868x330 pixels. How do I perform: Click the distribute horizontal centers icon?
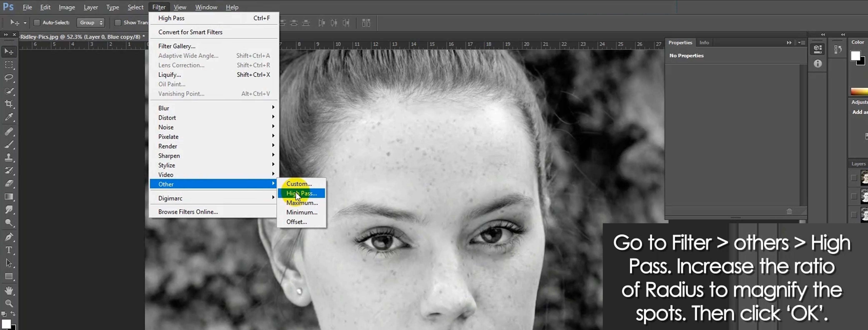334,23
